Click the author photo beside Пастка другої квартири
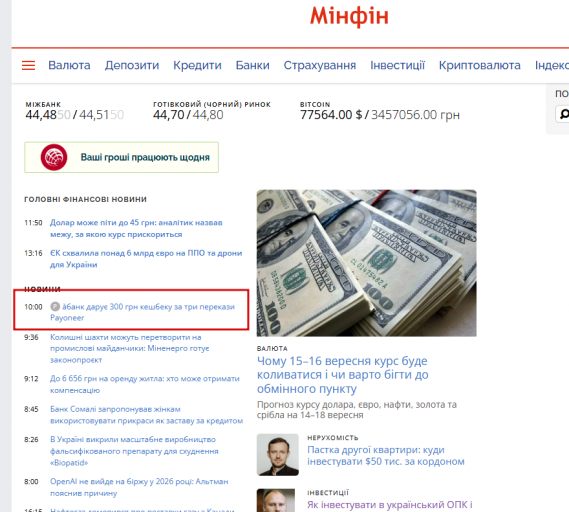 [278, 455]
